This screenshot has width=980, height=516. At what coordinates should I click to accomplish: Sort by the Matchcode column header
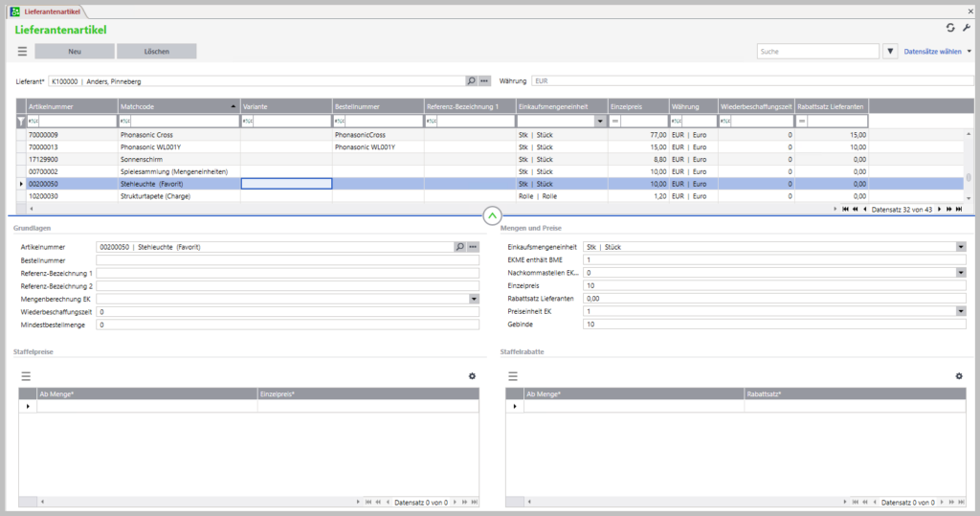(x=178, y=106)
